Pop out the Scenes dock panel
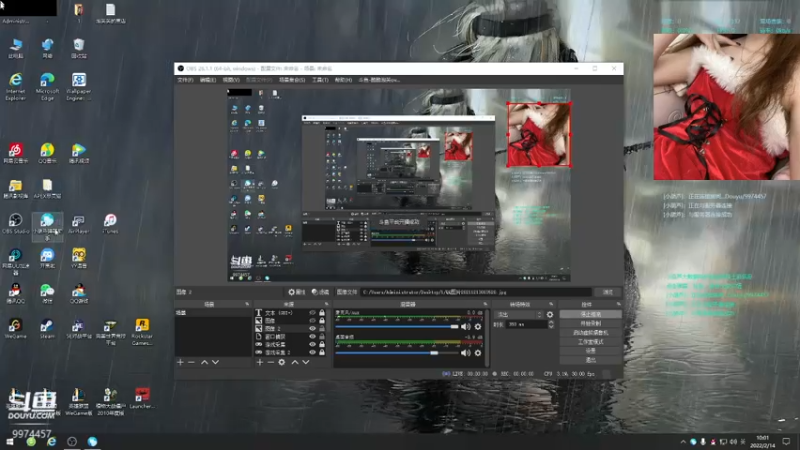800x450 pixels. [247, 305]
